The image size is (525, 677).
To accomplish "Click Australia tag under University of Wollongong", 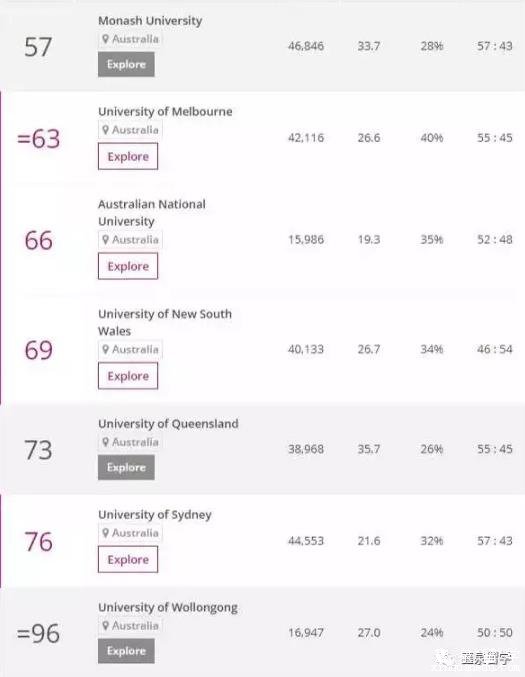I will coord(131,626).
